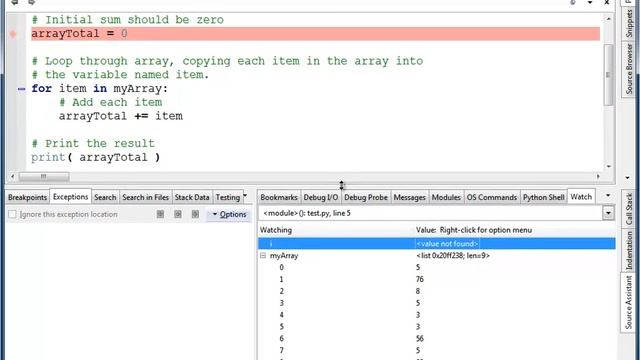Switch to the Debug I/O tab
This screenshot has height=360, width=640.
pos(320,198)
